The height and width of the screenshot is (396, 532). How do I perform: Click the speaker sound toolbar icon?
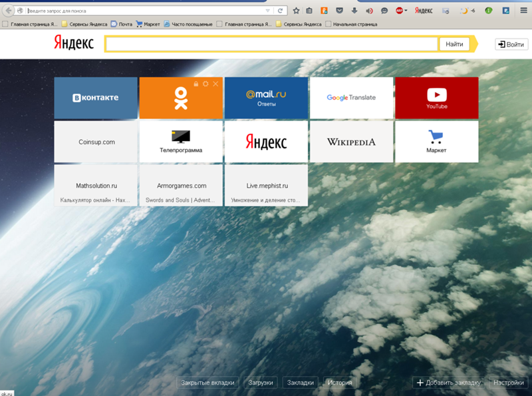tap(369, 11)
